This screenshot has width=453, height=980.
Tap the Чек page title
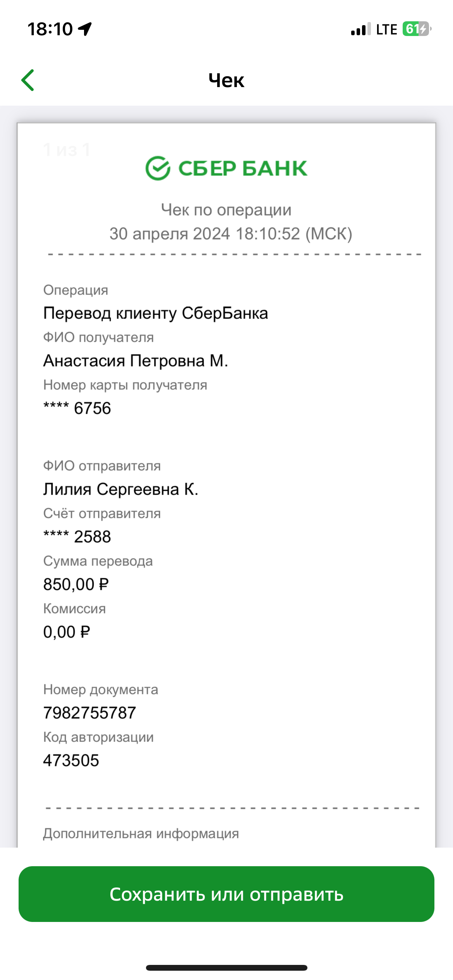226,81
